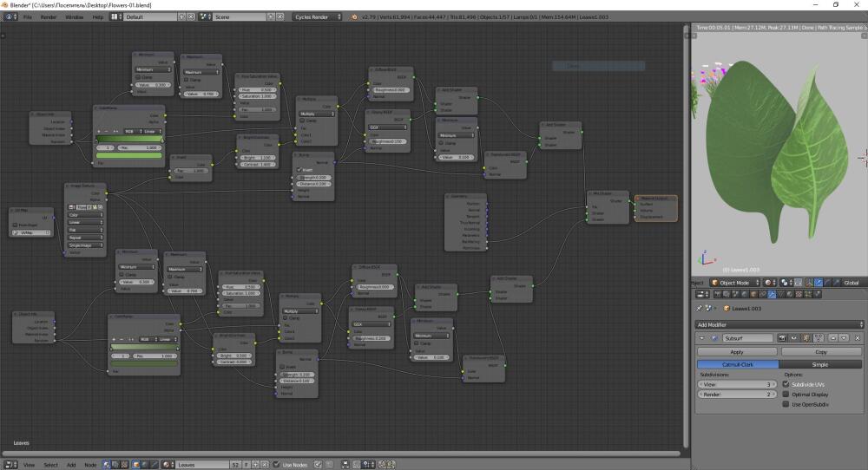Remove the Subsurf modifier with X

[858, 338]
